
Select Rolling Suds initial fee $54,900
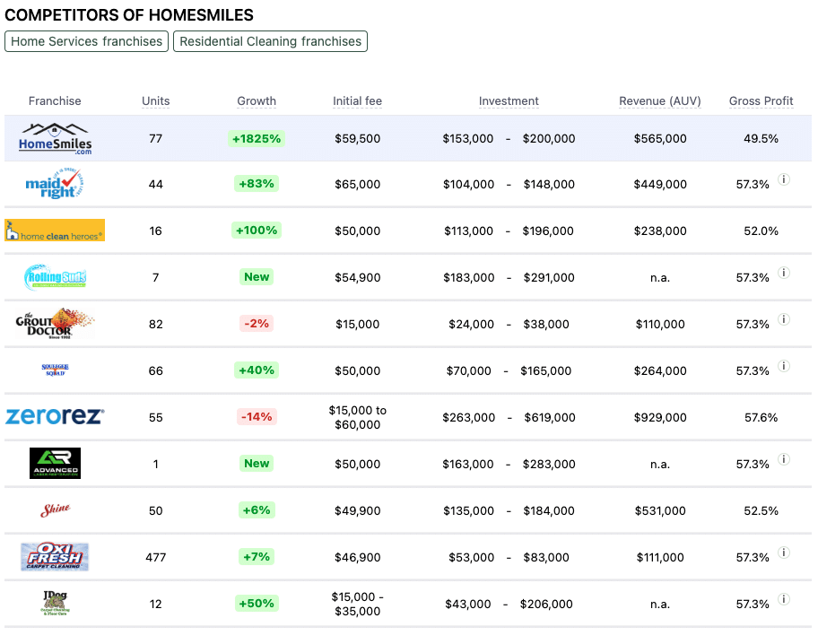pos(357,278)
